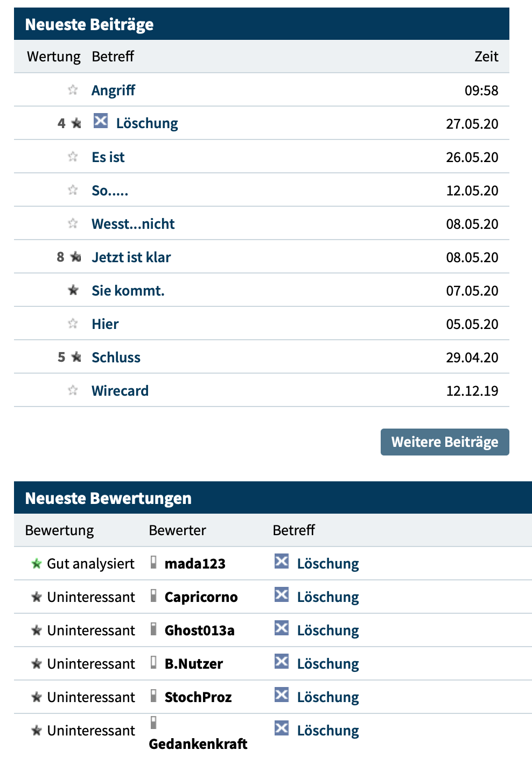Image resolution: width=532 pixels, height=757 pixels.
Task: Toggle the empty star next to Hier
Action: click(73, 323)
